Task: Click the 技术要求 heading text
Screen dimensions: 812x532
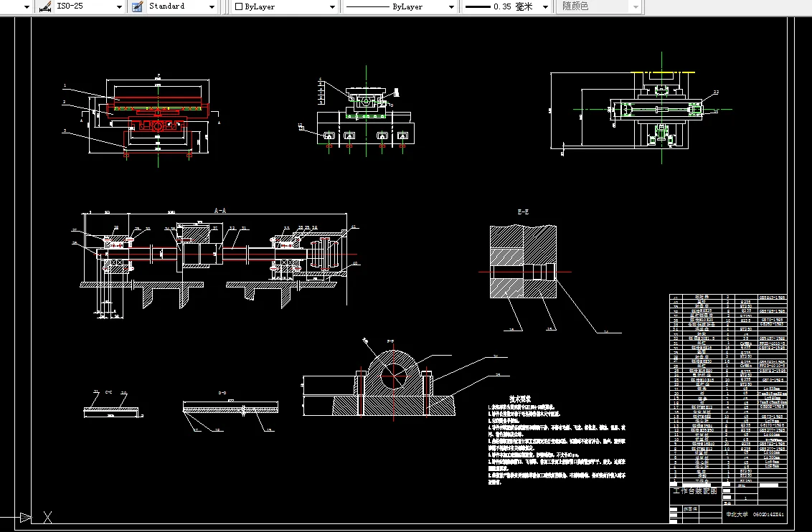Action: click(x=520, y=399)
